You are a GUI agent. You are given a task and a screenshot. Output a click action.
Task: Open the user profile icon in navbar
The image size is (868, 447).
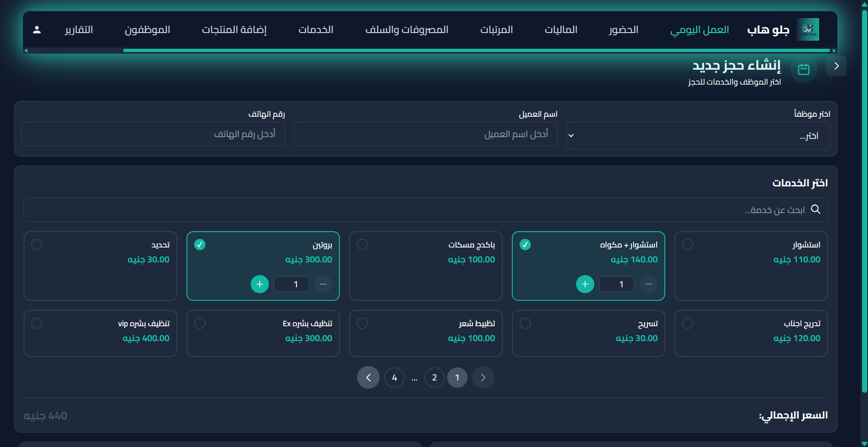point(37,30)
